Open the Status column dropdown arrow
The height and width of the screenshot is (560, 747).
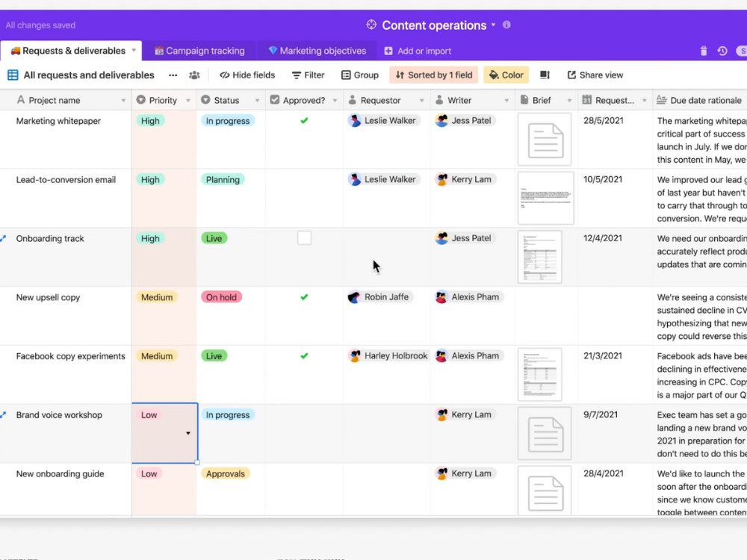[257, 101]
